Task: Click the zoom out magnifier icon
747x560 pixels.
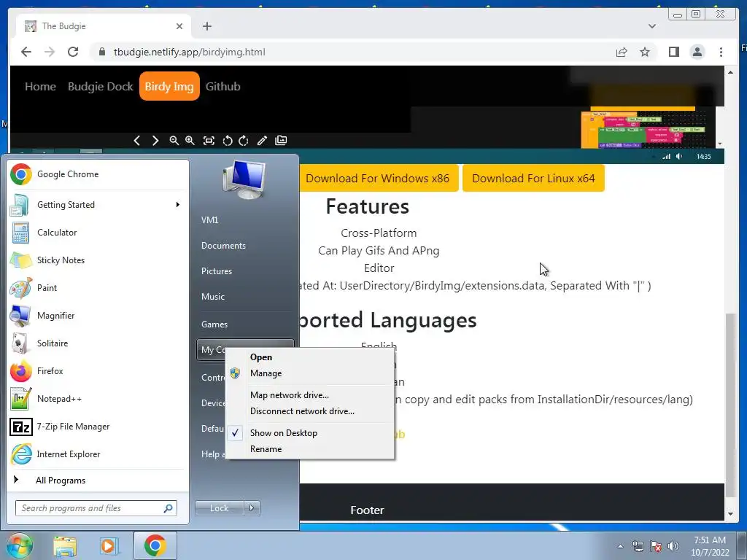Action: pos(174,141)
